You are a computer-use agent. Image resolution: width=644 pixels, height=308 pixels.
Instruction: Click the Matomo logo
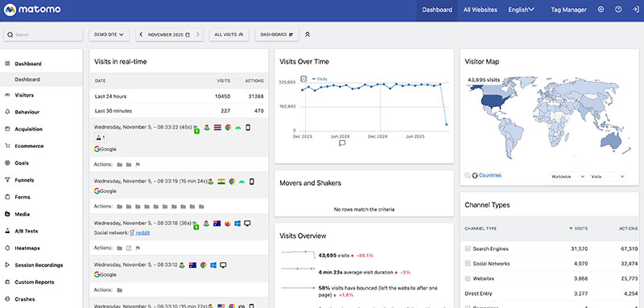[x=32, y=10]
